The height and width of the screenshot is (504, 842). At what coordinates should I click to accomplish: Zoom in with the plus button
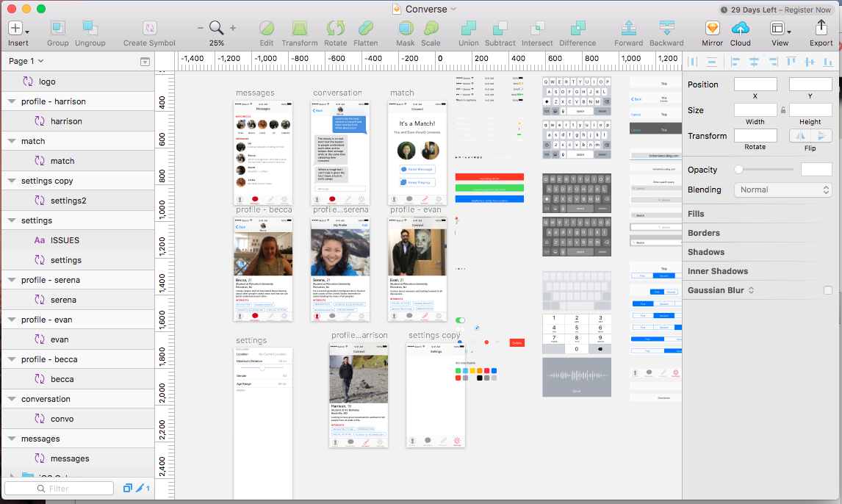233,28
